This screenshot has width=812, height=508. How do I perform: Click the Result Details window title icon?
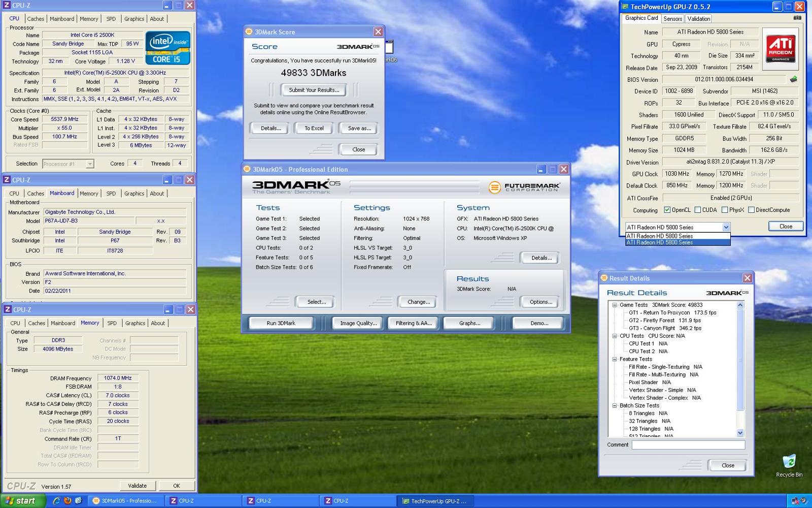pyautogui.click(x=604, y=278)
